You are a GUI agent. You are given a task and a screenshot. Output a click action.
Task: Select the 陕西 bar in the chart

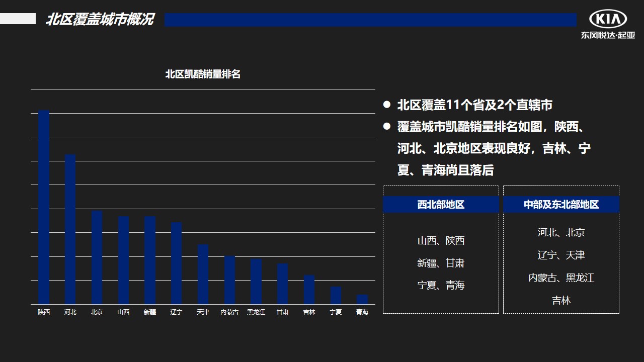pos(44,207)
